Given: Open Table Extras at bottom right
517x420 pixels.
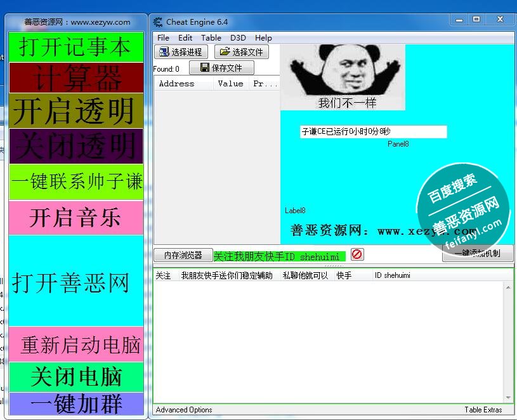Looking at the screenshot, I should coord(483,410).
